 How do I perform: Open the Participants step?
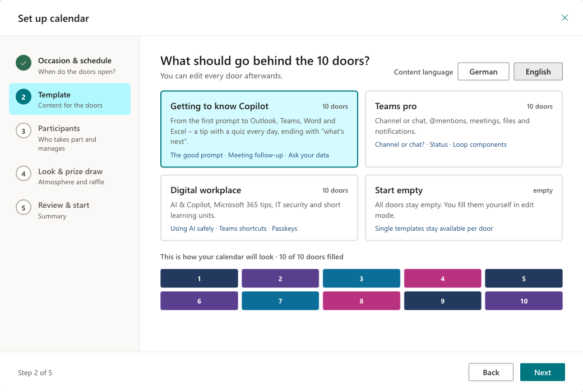70,137
